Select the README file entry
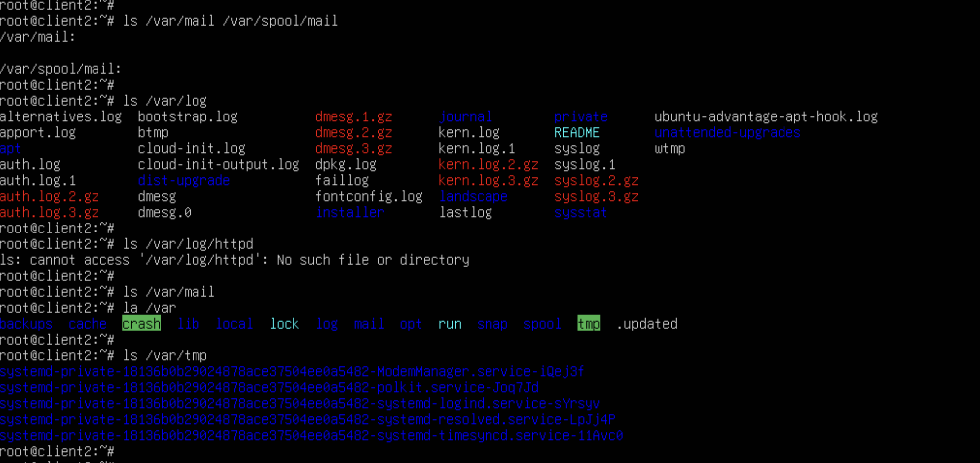Screen dimensions: 980x463 (x=577, y=132)
